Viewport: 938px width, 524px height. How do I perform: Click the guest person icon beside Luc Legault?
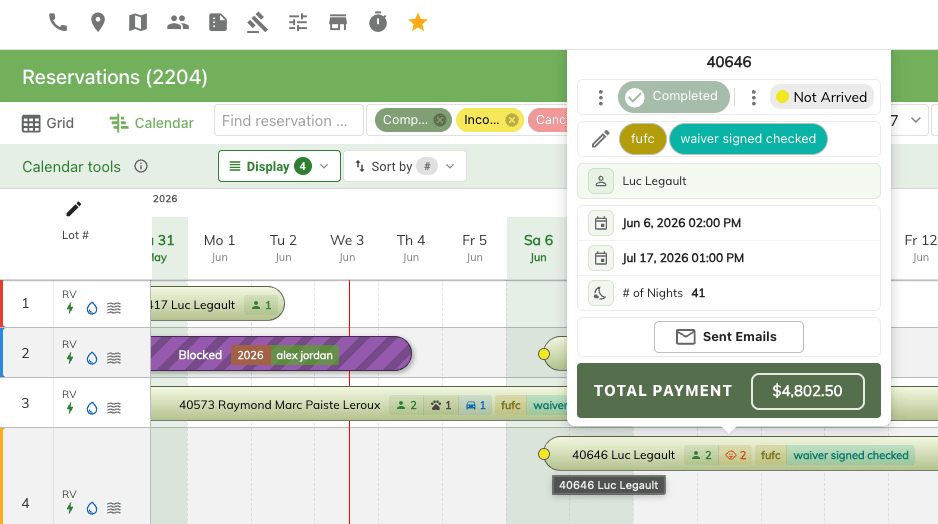601,181
